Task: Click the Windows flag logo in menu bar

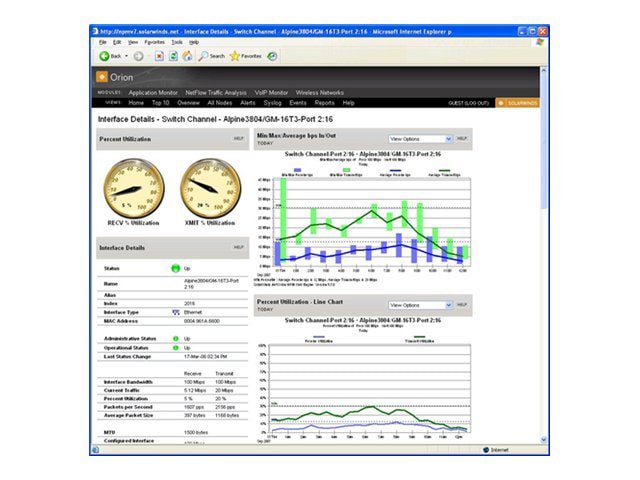Action: pos(540,42)
